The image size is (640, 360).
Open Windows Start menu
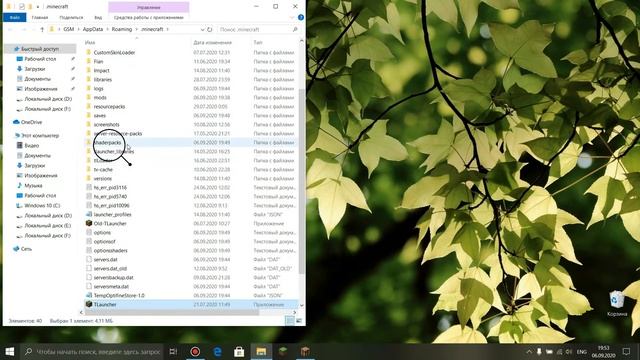(10, 351)
